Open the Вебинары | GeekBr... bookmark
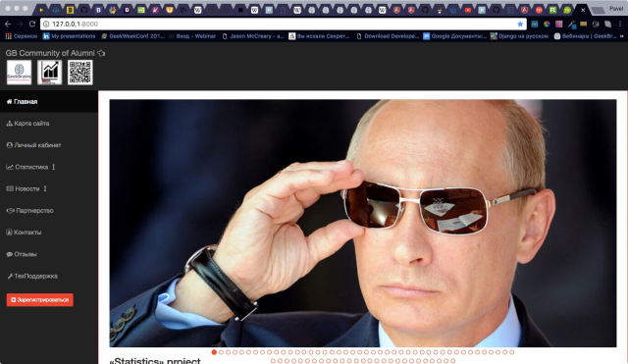 click(585, 36)
